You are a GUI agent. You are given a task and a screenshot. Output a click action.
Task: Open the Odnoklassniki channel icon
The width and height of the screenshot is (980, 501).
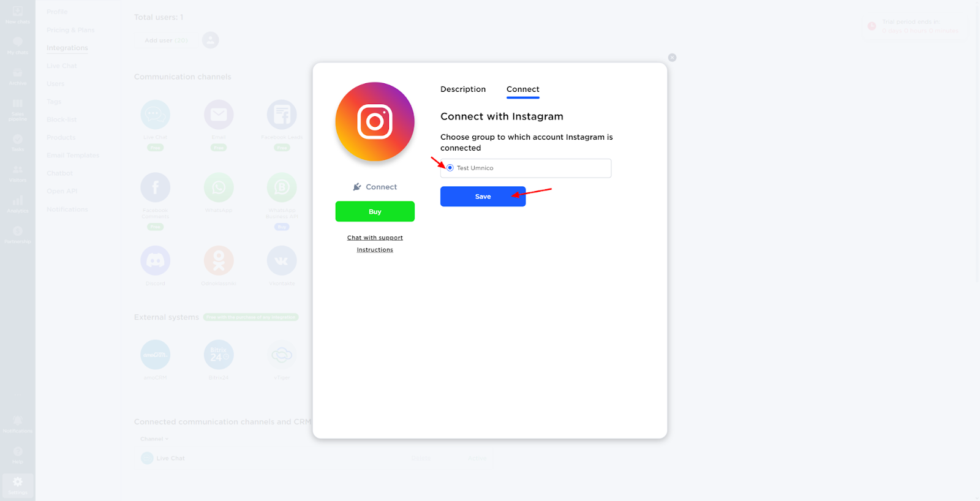[x=219, y=261]
